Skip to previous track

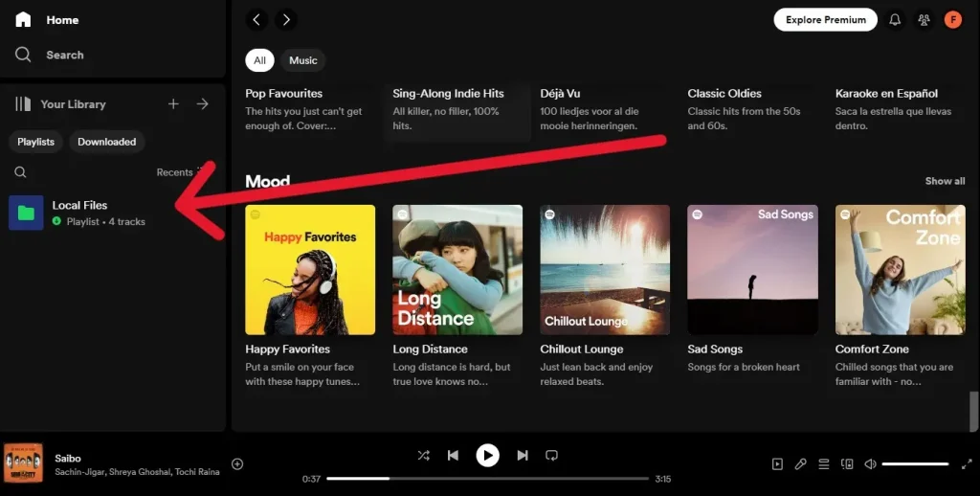[453, 456]
